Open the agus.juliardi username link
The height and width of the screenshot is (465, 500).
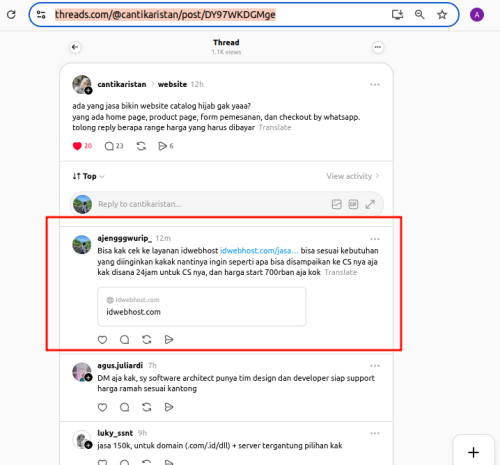point(120,366)
